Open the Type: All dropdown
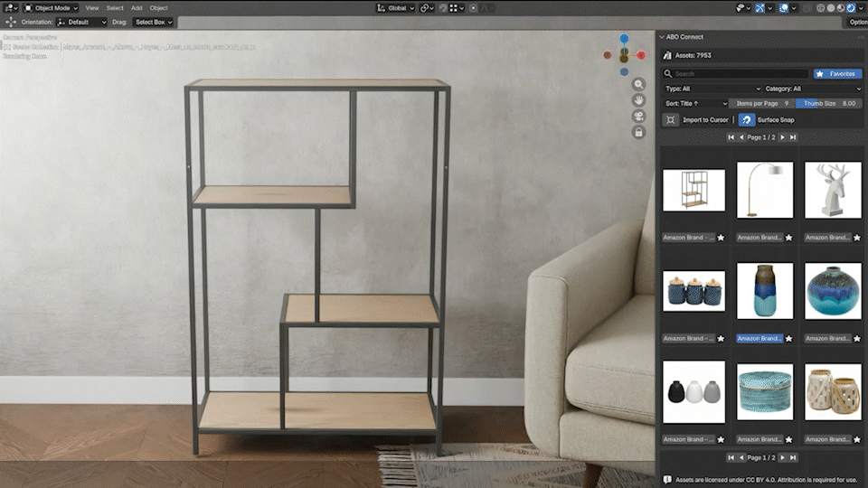Image resolution: width=868 pixels, height=488 pixels. 712,89
